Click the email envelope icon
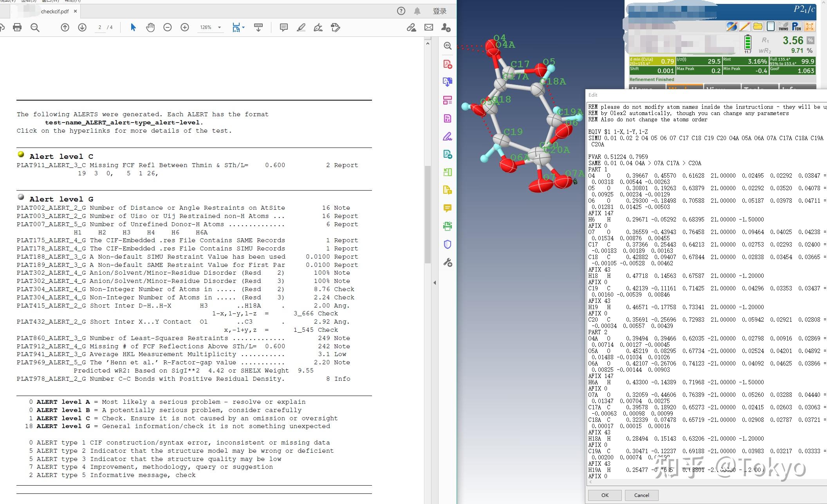The image size is (827, 504). tap(429, 27)
